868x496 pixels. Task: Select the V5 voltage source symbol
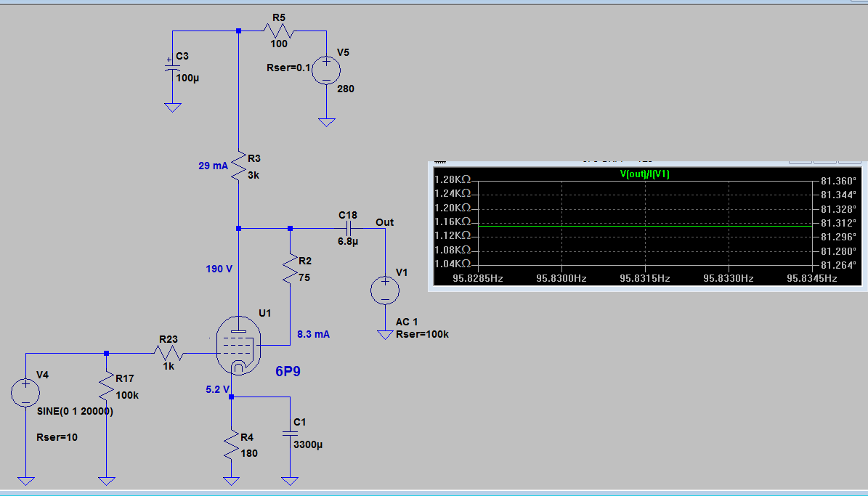pos(327,70)
